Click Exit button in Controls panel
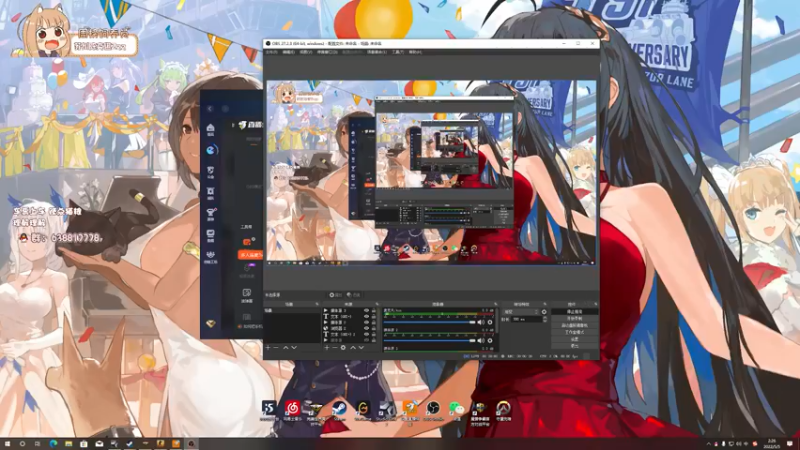The width and height of the screenshot is (800, 450). pos(574,346)
